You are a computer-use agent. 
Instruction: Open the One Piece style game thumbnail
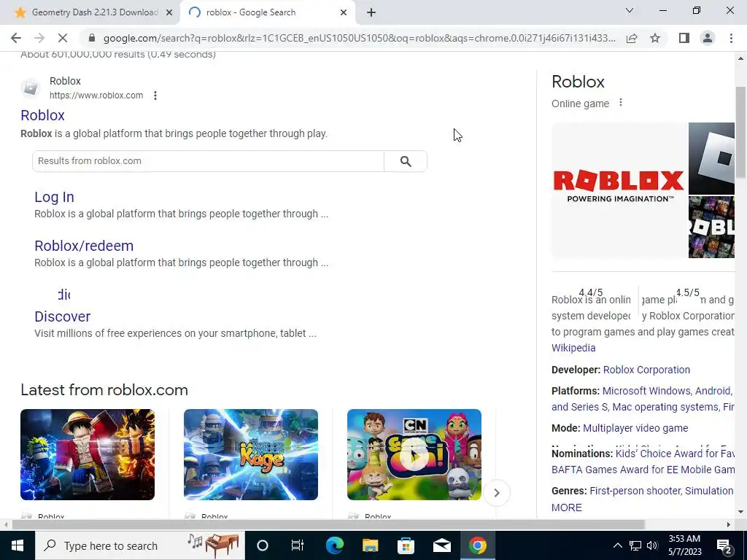click(x=88, y=454)
